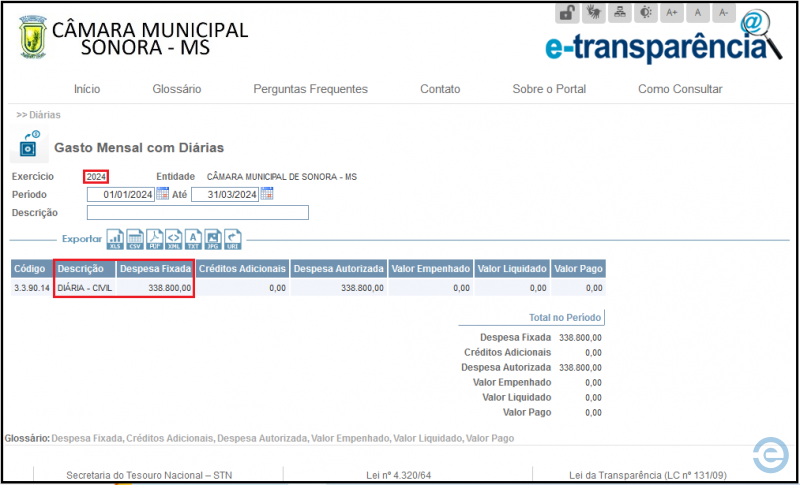Open Despesa Autorizada link in Glossário footer line

[262, 438]
